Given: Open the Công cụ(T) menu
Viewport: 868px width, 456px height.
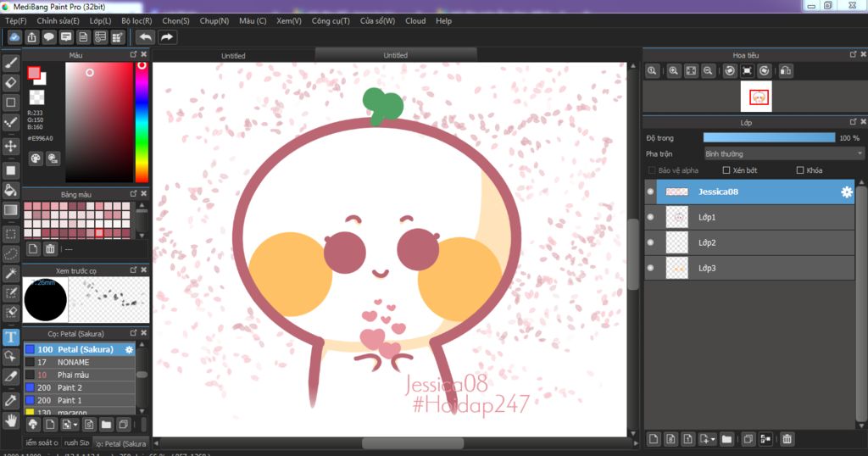Looking at the screenshot, I should click(331, 20).
